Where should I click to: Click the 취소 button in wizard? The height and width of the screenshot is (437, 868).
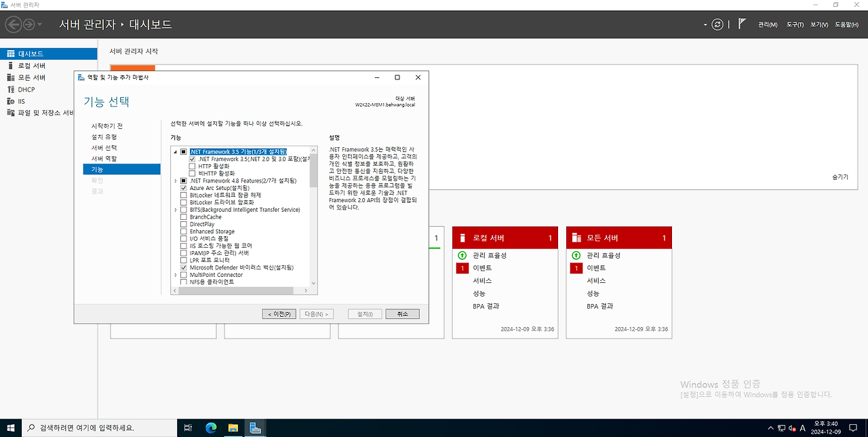(x=402, y=314)
